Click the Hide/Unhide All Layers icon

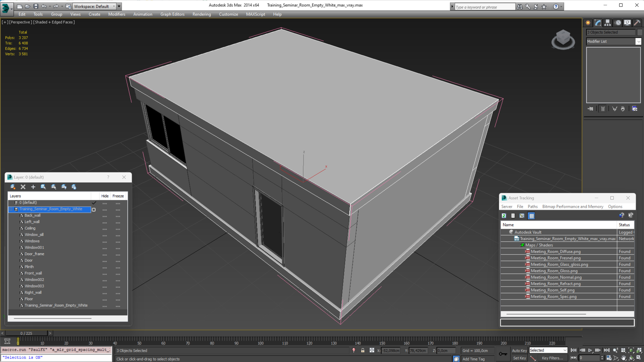point(64,187)
